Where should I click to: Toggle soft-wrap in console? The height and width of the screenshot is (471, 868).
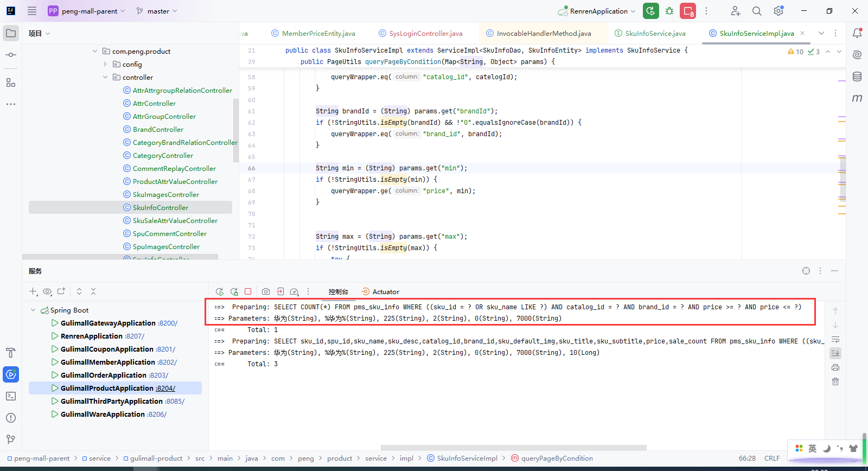[x=835, y=339]
